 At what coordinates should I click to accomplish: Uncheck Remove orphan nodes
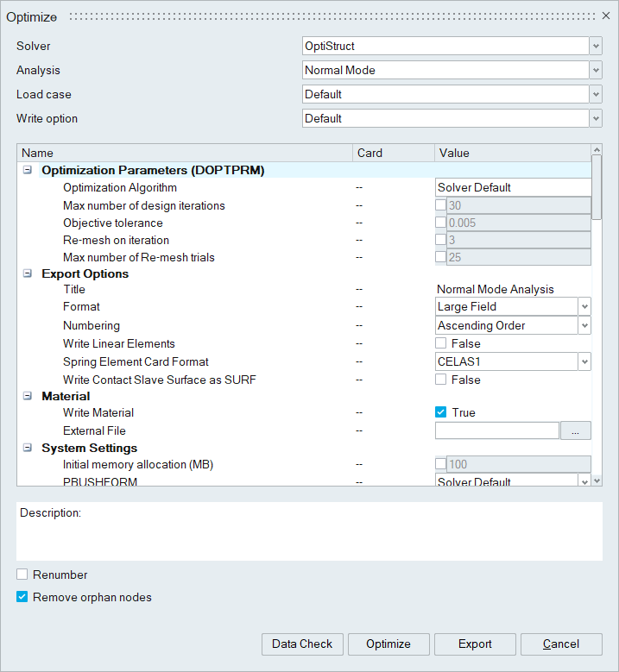click(x=22, y=597)
